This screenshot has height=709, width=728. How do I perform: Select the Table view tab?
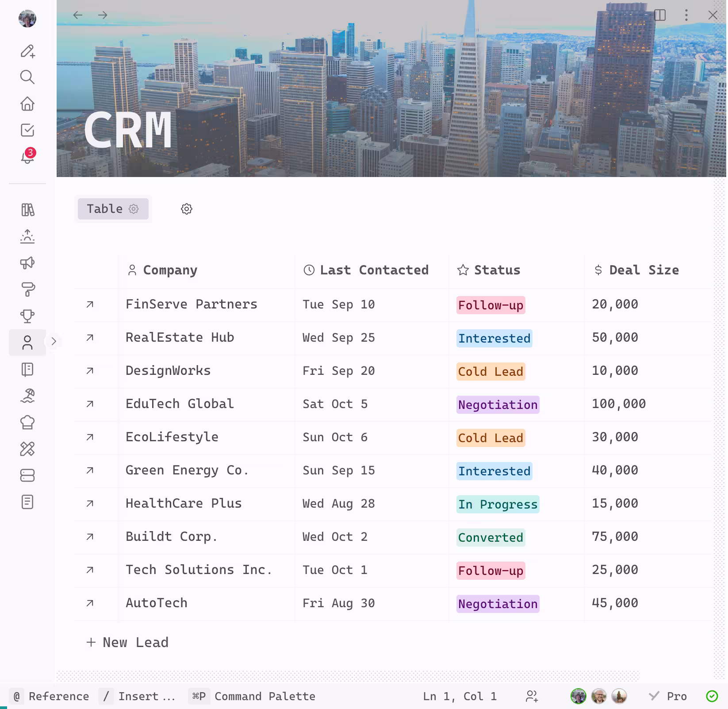[105, 209]
